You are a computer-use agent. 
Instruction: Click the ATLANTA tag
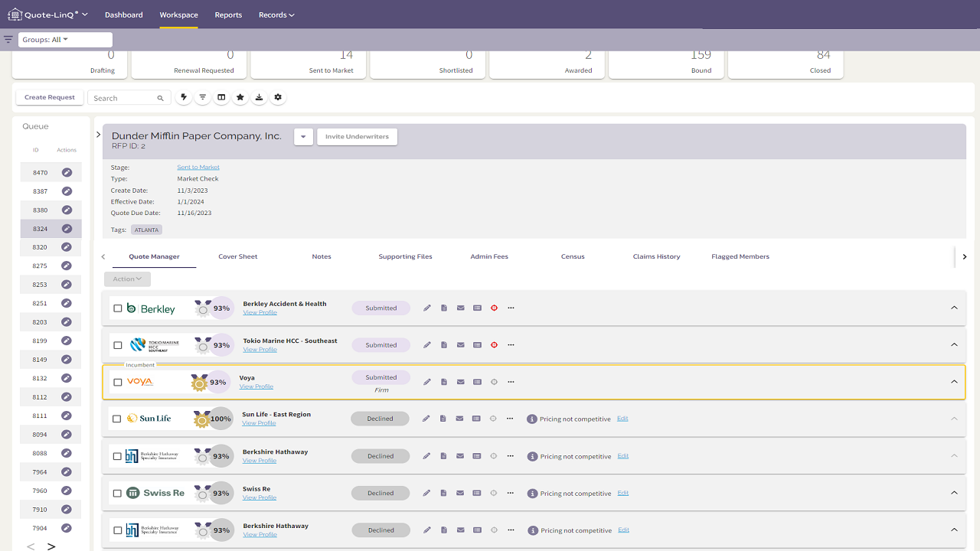(x=146, y=230)
